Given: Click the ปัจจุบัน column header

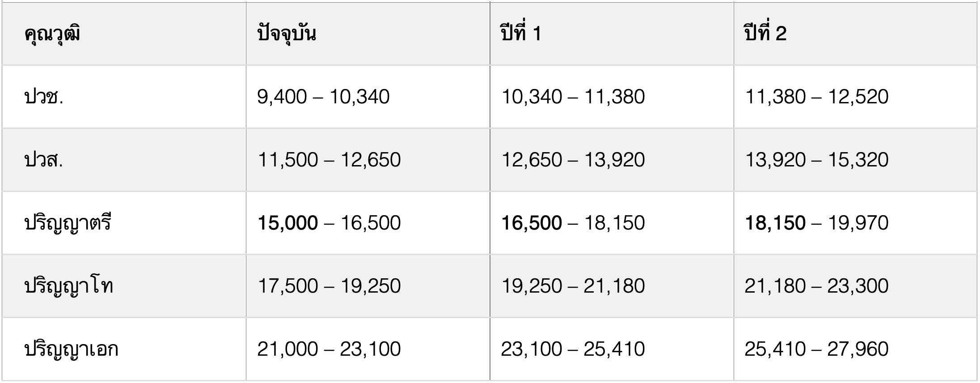Looking at the screenshot, I should point(287,34).
